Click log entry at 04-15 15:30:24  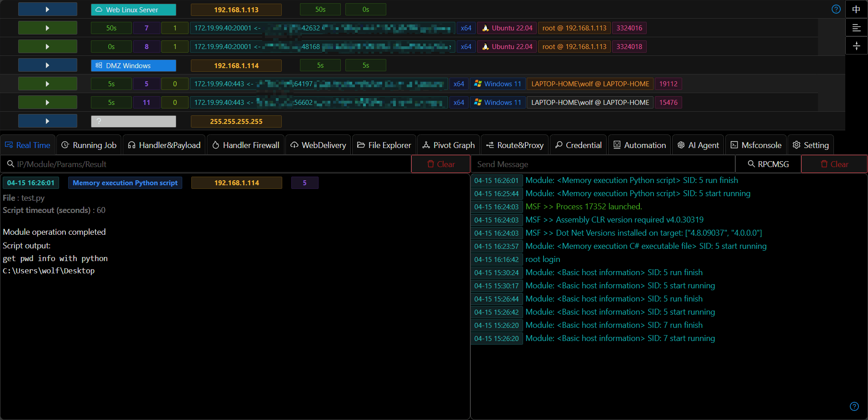[614, 272]
